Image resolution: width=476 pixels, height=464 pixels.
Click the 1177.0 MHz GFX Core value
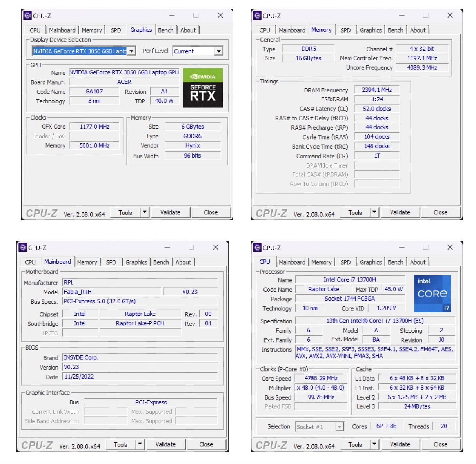94,127
